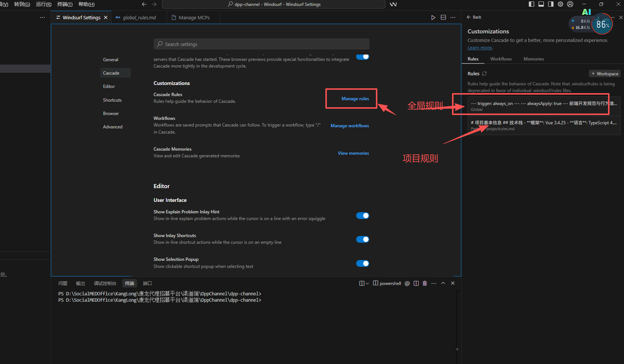This screenshot has height=364, width=624.
Task: Open the Learn more link
Action: click(x=480, y=48)
